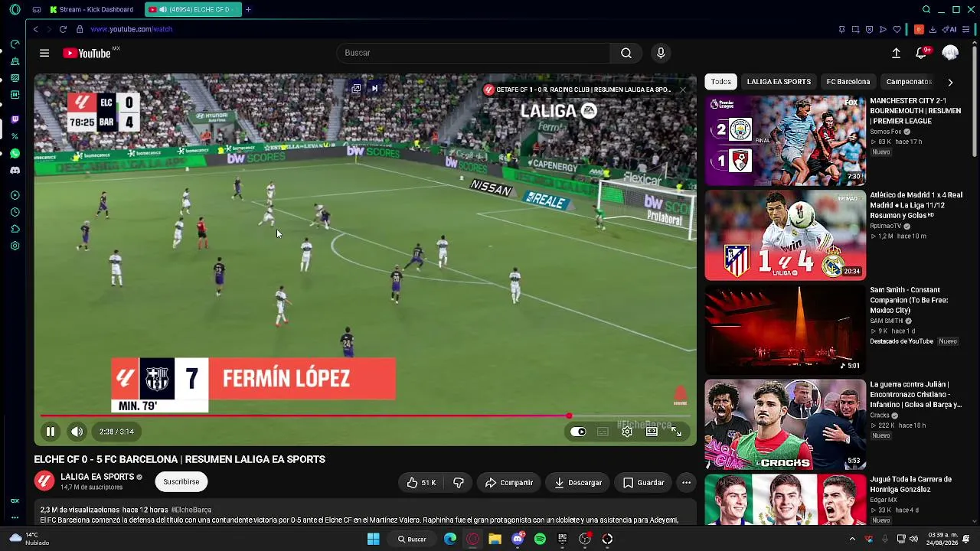Screen dimensions: 980x551
Task: Save the video with Guardar
Action: (643, 482)
